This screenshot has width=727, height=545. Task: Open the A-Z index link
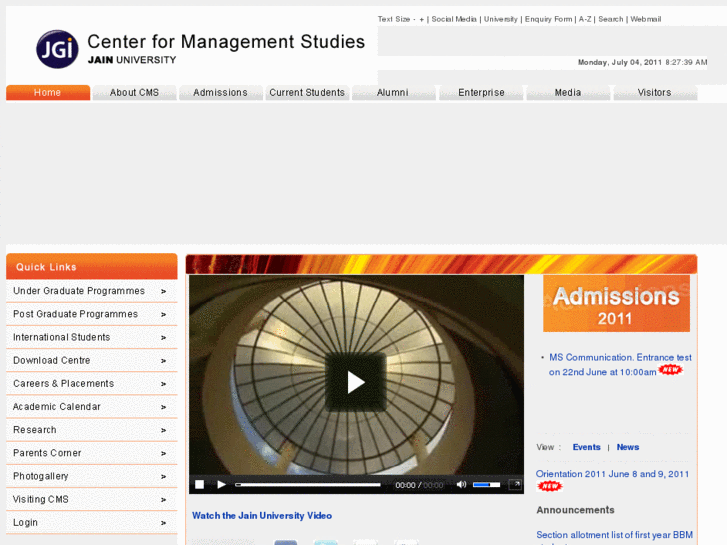pos(585,19)
